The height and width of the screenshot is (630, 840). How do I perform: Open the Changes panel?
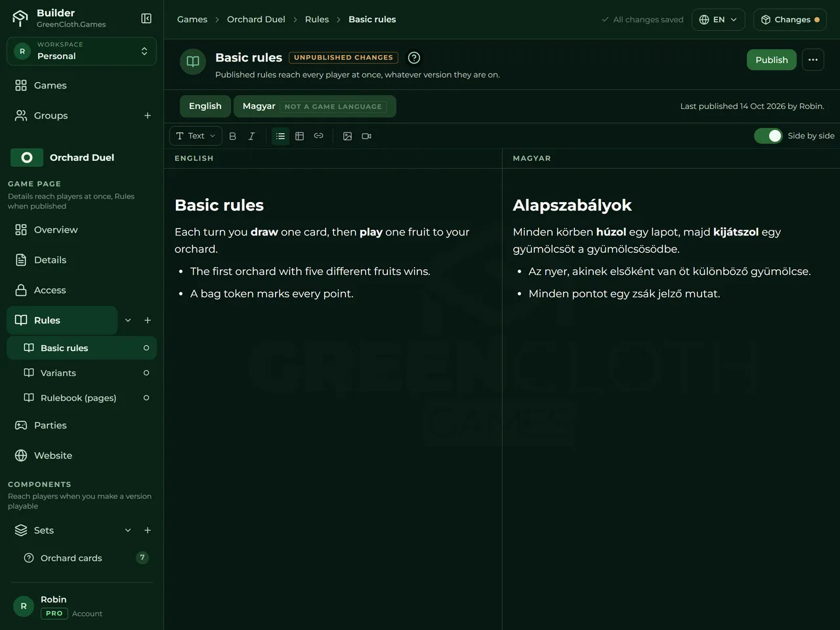pos(790,20)
